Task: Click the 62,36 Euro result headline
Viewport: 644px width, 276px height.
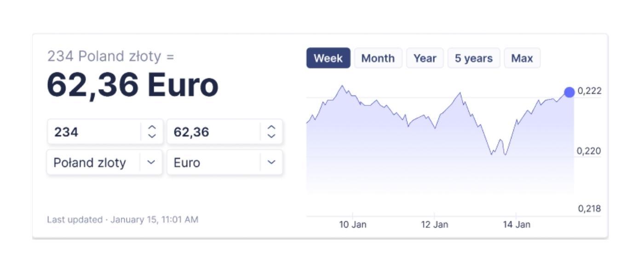Action: pyautogui.click(x=132, y=86)
